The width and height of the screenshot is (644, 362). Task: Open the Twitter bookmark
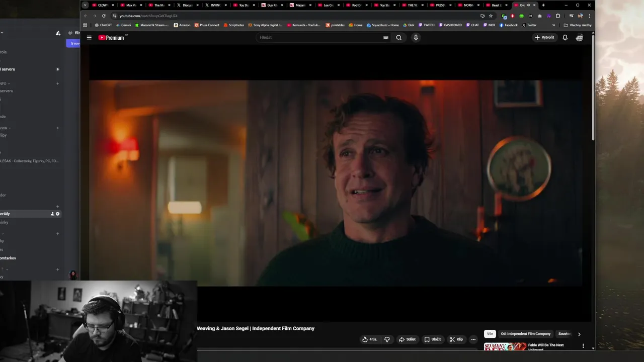click(529, 25)
